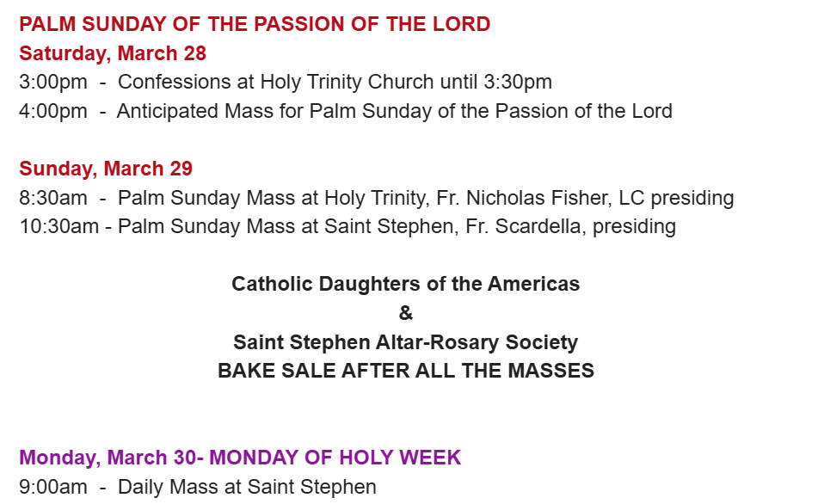Click the centered ampersand symbol

pyautogui.click(x=406, y=313)
